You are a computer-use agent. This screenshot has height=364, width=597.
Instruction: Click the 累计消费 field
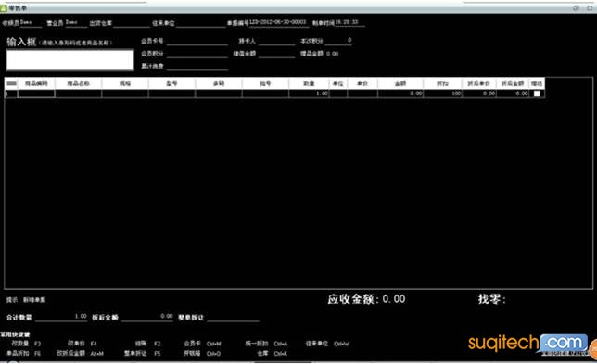coord(197,66)
